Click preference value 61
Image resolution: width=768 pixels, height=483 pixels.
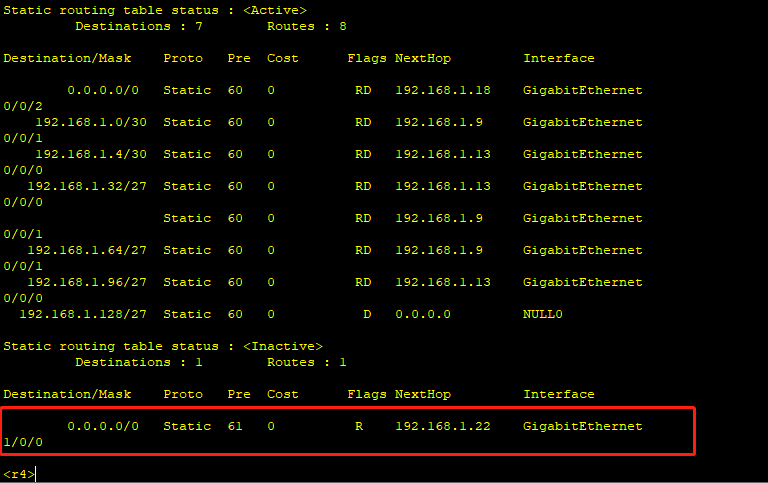click(235, 427)
